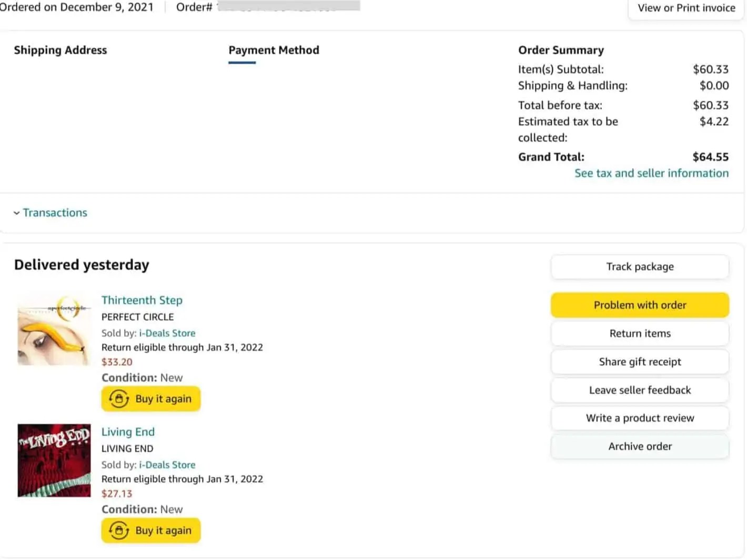Open the Thirteenth Step album thumbnail
Image resolution: width=747 pixels, height=560 pixels.
point(53,329)
